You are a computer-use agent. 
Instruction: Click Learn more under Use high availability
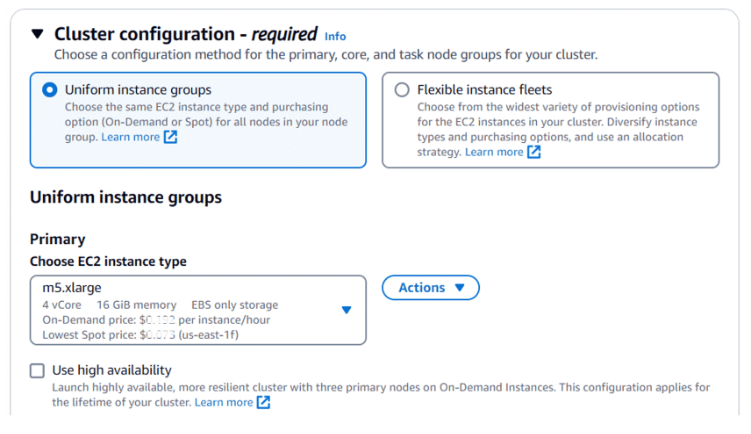pos(224,402)
